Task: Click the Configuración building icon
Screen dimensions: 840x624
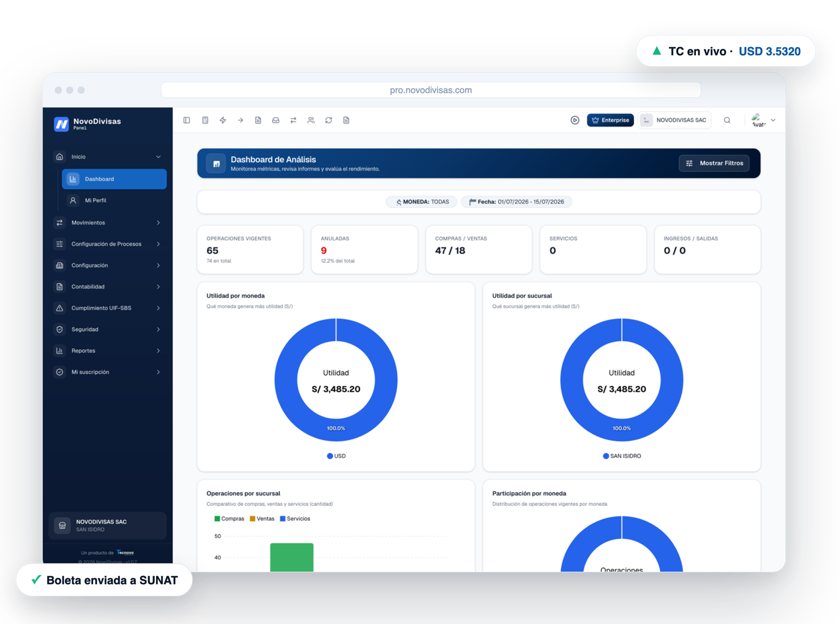Action: click(x=59, y=265)
